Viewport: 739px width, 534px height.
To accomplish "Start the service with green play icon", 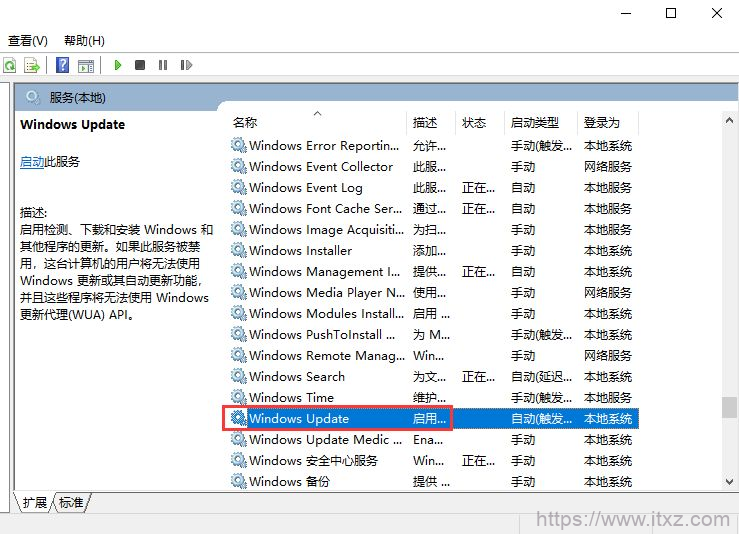I will (x=118, y=65).
